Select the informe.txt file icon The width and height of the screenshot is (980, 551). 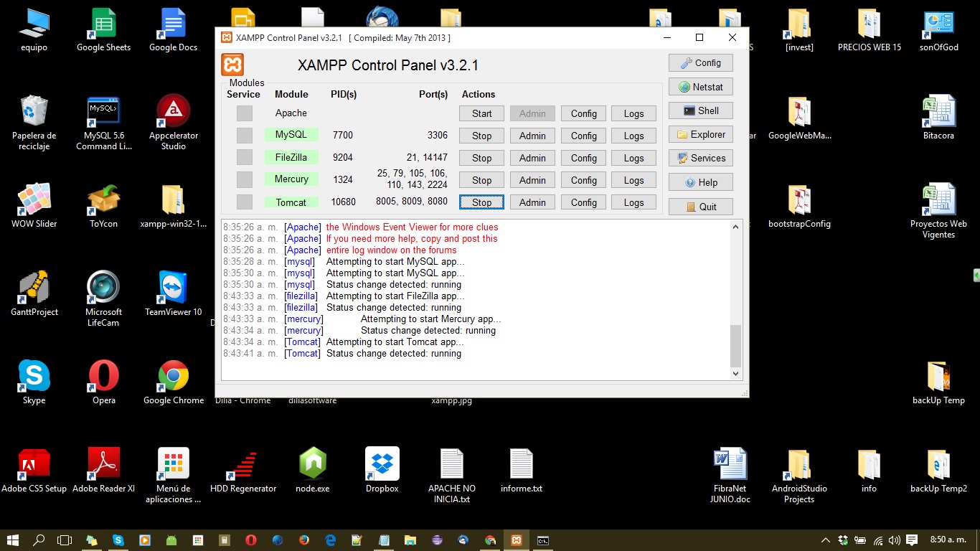522,470
